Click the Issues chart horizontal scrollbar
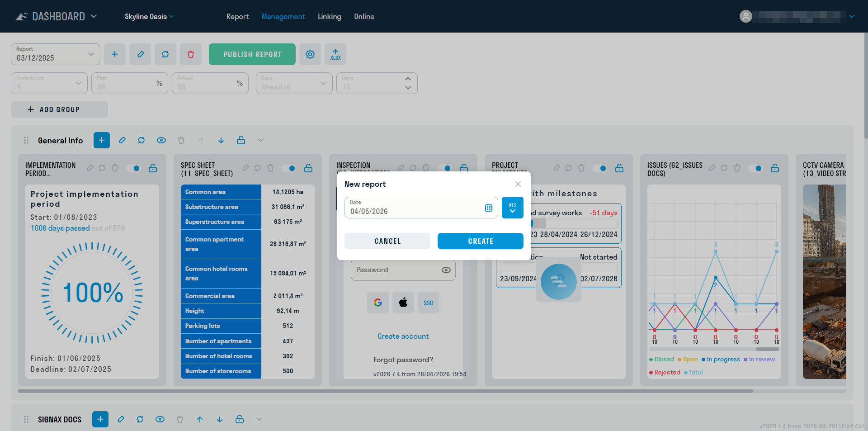Screen dimensions: 868x431 coord(768,349)
